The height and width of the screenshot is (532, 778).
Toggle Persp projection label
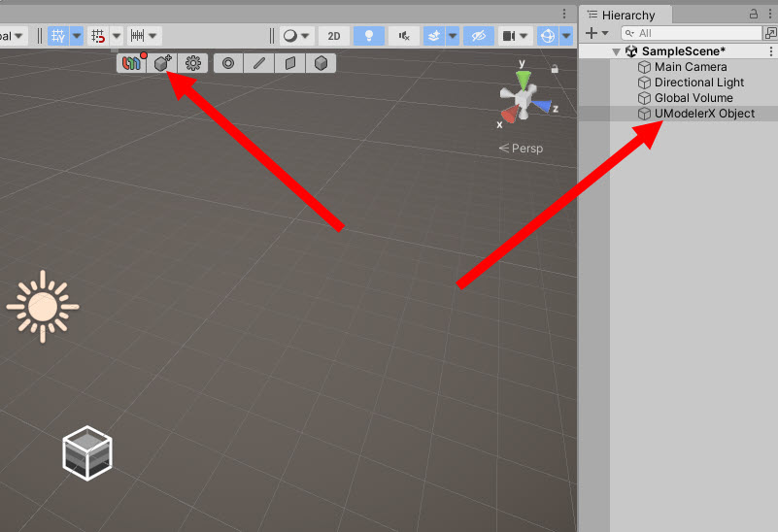pos(521,149)
